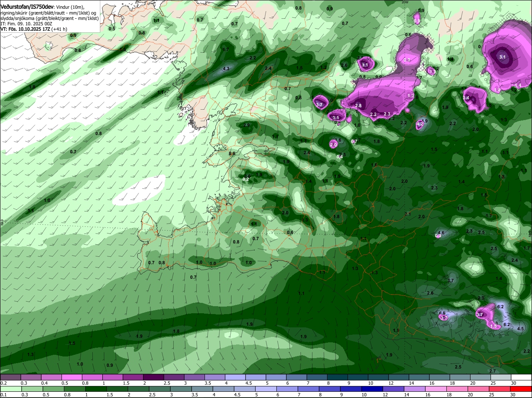The height and width of the screenshot is (398, 532).
Task: Click the darkest green lower legend swatch between 1 and 1.5
Action: click(95, 389)
